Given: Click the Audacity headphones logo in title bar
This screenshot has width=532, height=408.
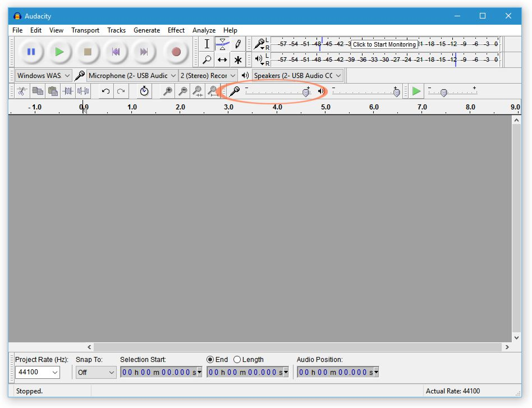Looking at the screenshot, I should 17,16.
